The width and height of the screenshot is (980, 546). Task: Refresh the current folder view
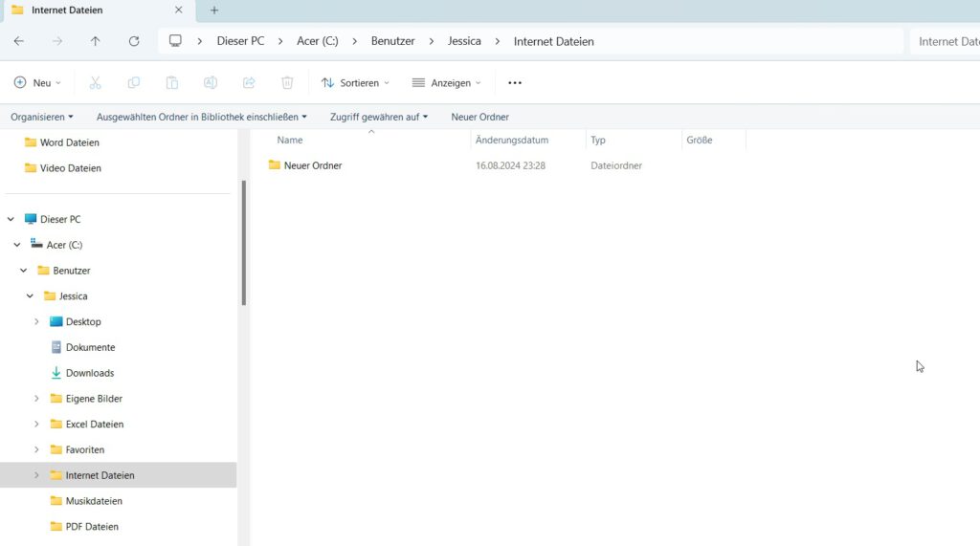coord(134,41)
